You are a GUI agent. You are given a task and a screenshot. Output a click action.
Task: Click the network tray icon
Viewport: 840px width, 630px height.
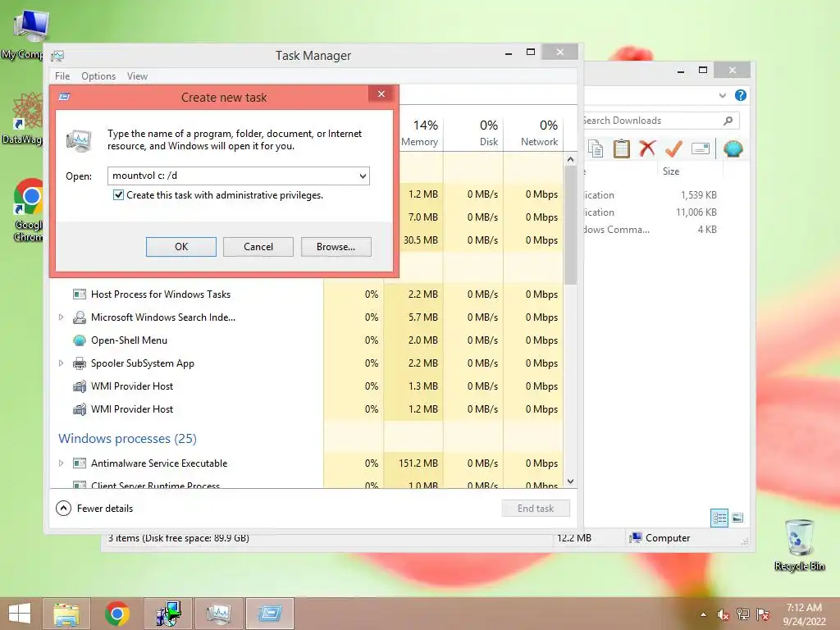click(x=743, y=614)
